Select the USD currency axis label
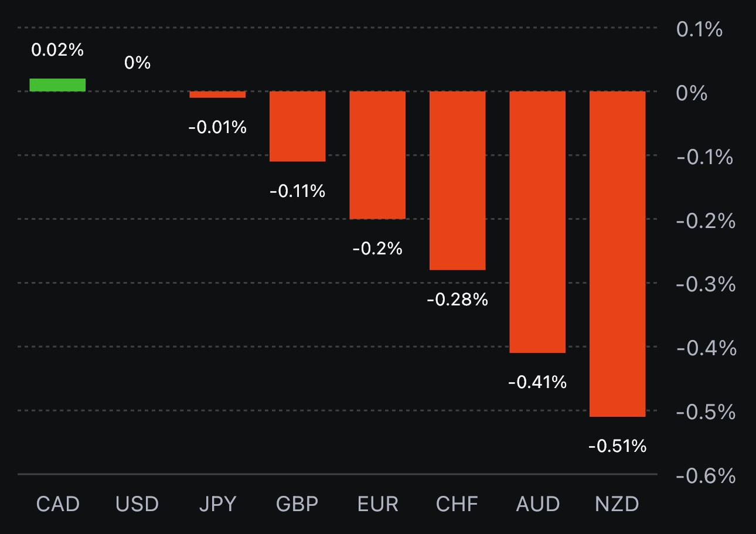The width and height of the screenshot is (756, 534). (x=137, y=504)
